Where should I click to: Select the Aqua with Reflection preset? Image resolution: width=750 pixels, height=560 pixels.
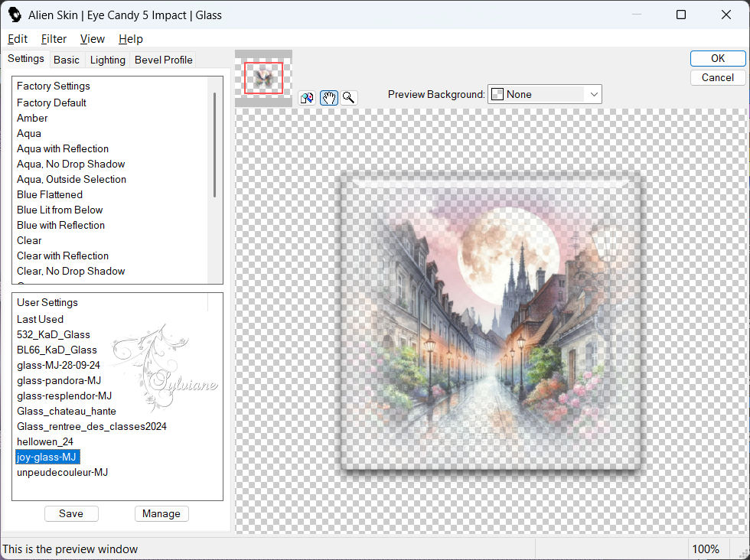63,148
